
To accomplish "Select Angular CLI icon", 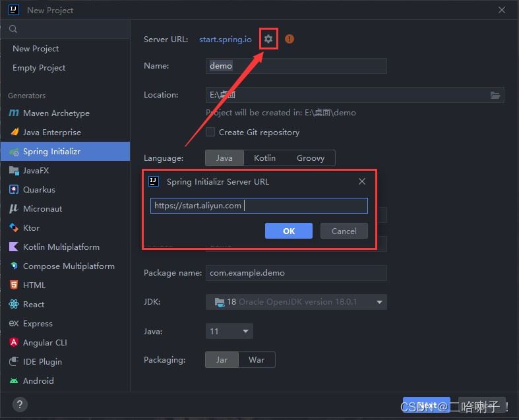I will point(14,342).
